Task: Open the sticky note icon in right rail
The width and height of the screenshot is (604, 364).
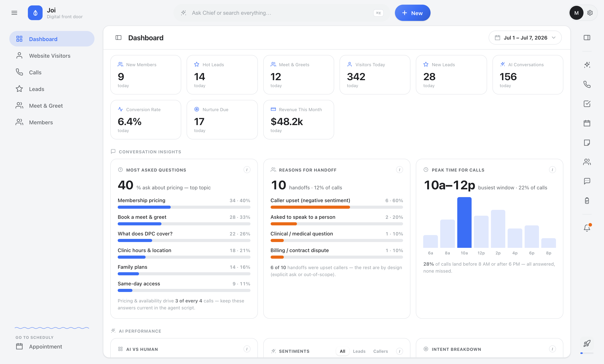Action: pyautogui.click(x=587, y=143)
